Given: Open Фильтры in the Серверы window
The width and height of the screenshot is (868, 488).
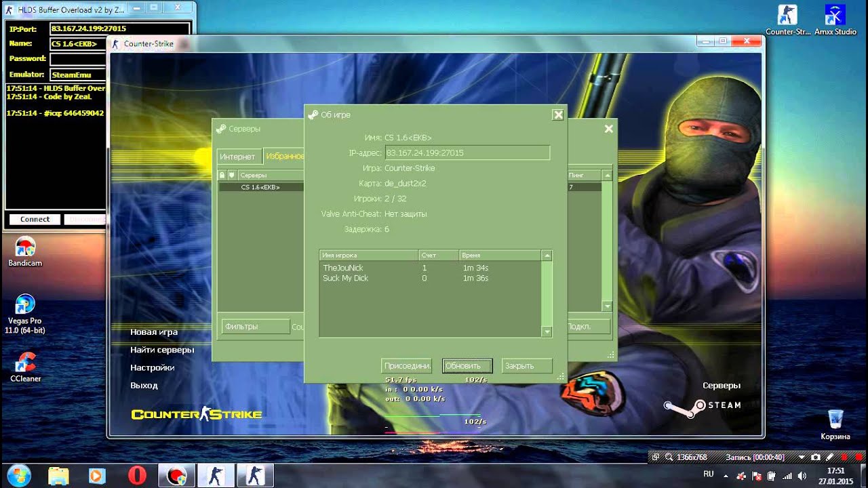Looking at the screenshot, I should click(255, 326).
